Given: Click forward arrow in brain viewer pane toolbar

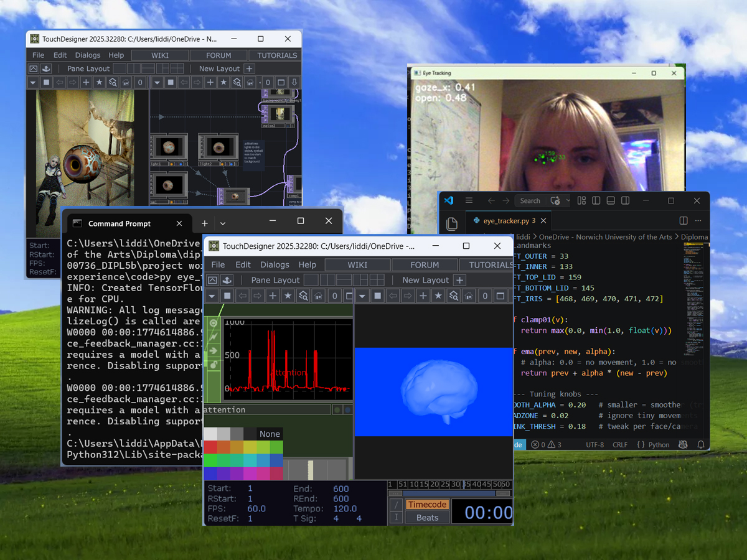Looking at the screenshot, I should 408,296.
